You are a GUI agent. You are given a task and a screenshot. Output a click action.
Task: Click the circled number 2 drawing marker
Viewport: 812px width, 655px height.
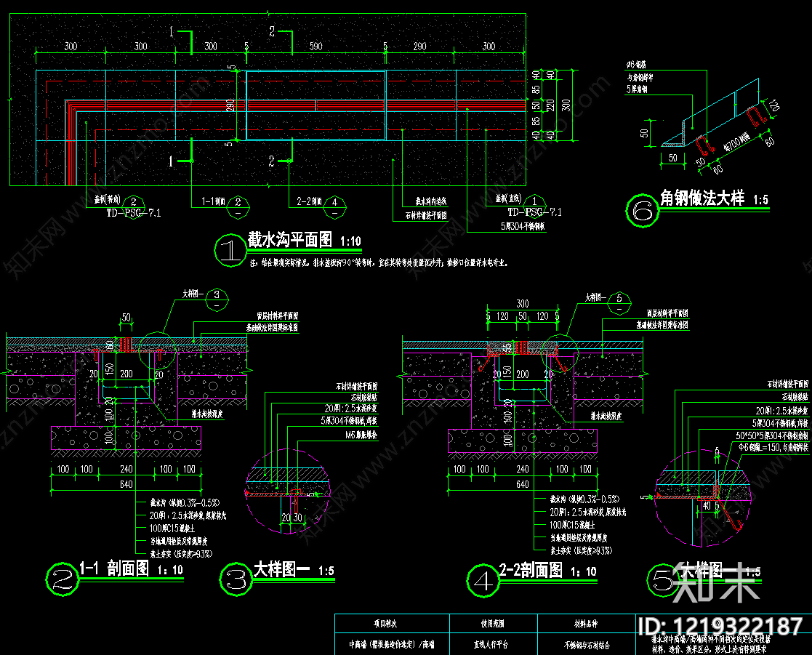pyautogui.click(x=62, y=579)
